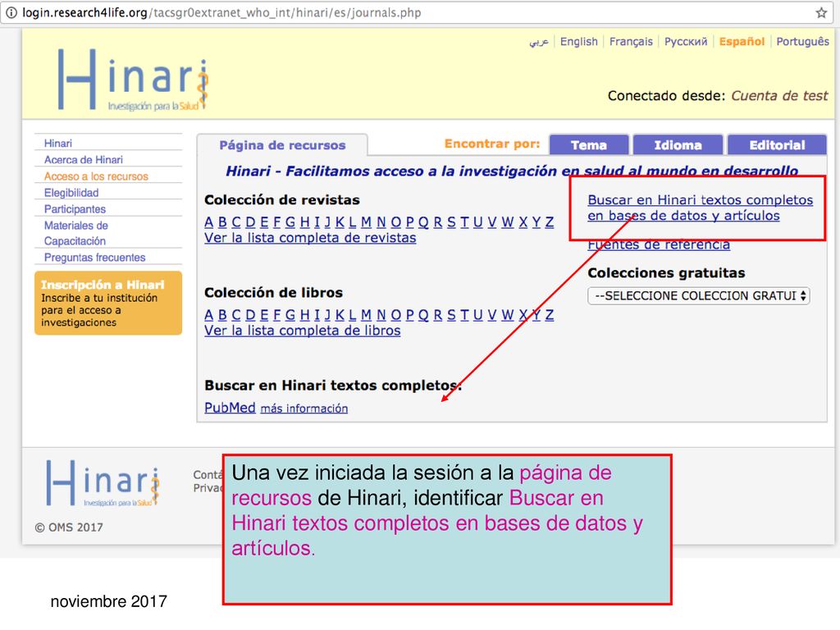
Task: Open the PubMed link
Action: click(x=230, y=408)
